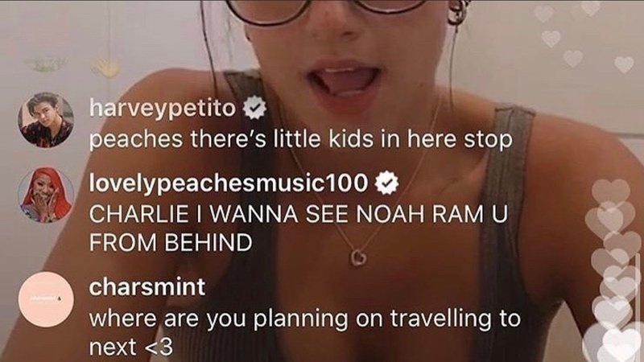Select the comment asking about travelling next

[x=305, y=332]
